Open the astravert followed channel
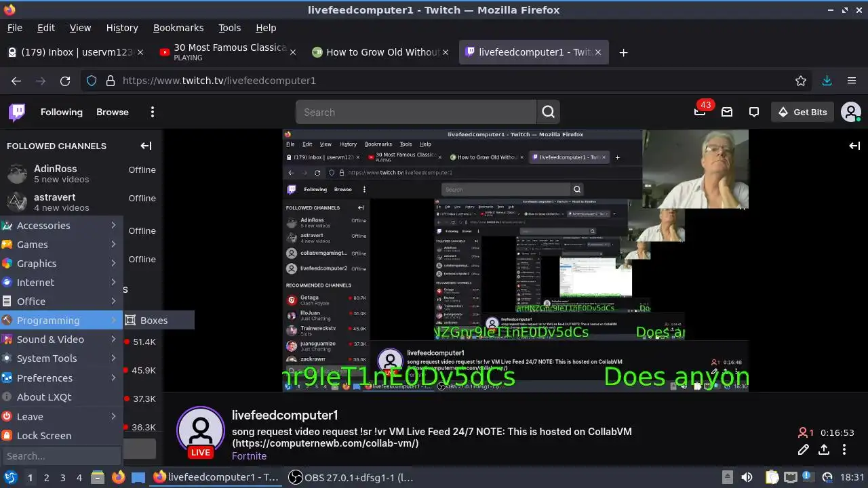Image resolution: width=868 pixels, height=488 pixels. pos(81,202)
